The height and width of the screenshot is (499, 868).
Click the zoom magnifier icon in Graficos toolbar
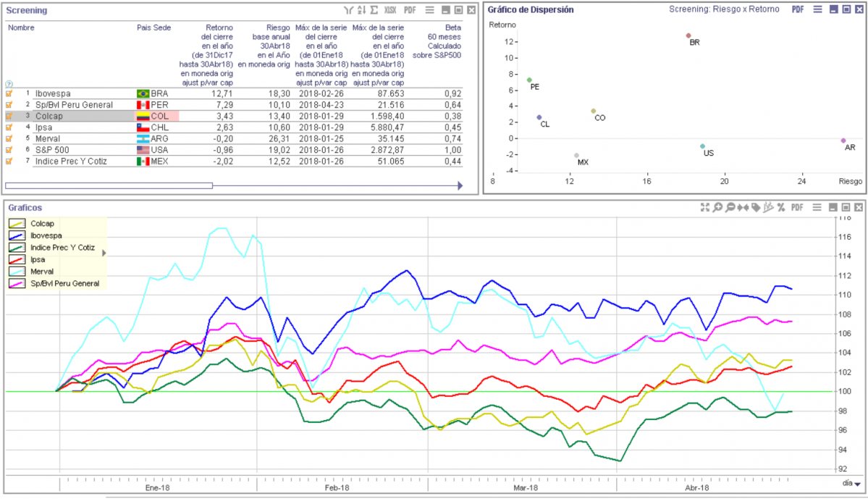(717, 207)
